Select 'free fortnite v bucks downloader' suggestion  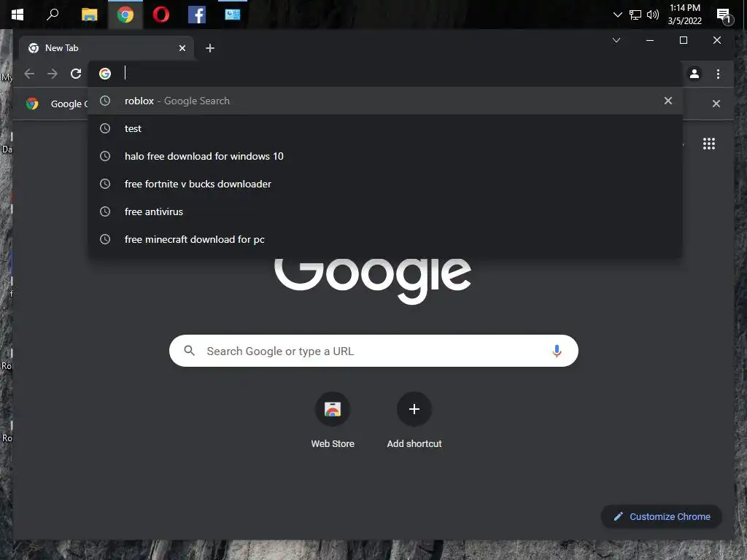pyautogui.click(x=385, y=184)
